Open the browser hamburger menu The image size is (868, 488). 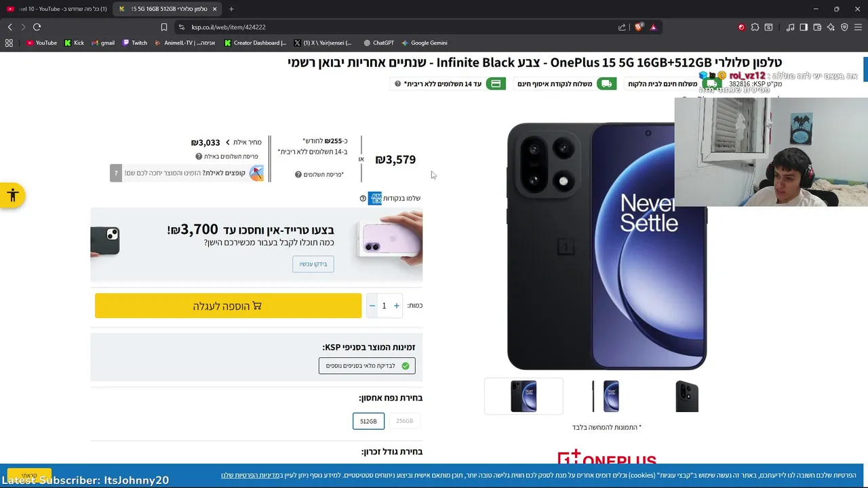click(858, 27)
